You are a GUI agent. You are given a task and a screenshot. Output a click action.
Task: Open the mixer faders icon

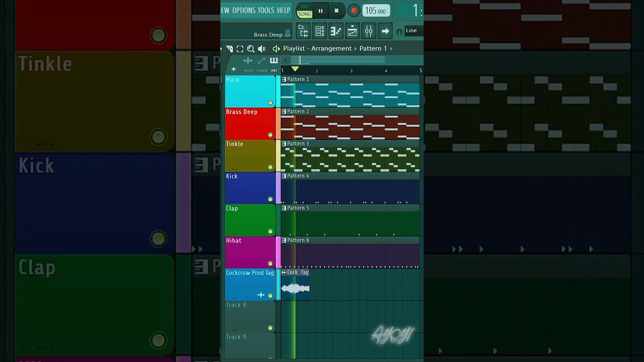click(x=369, y=31)
